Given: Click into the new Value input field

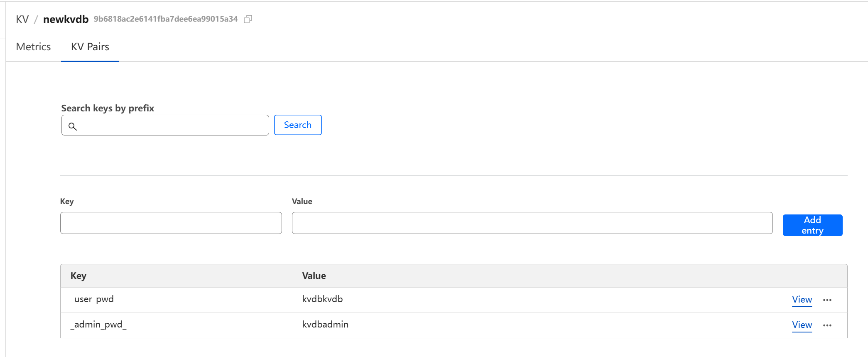Looking at the screenshot, I should [x=532, y=223].
